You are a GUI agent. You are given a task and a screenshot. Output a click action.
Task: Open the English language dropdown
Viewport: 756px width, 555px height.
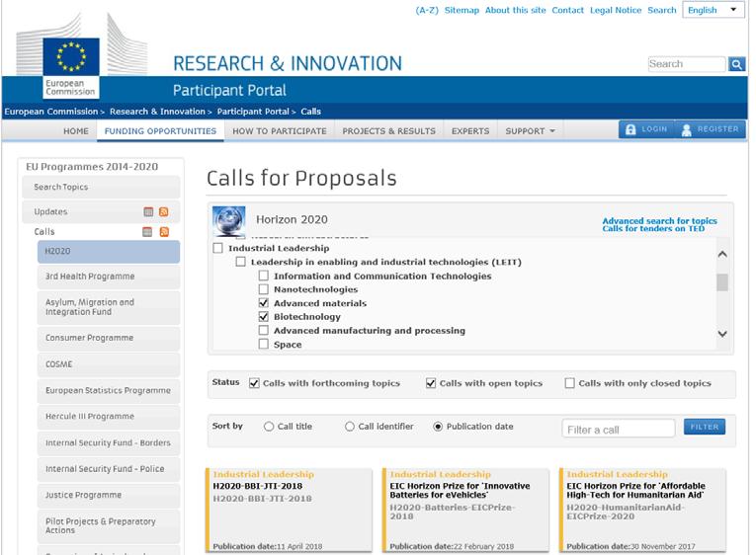click(714, 10)
